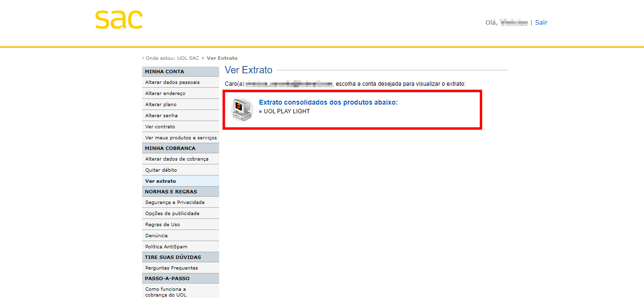Viewport: 644px width, 298px height.
Task: Choose Alterar plano from the sidebar
Action: pyautogui.click(x=181, y=105)
